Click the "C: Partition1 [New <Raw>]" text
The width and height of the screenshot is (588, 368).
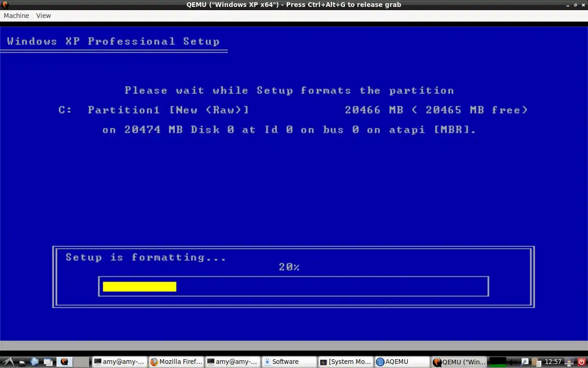click(x=153, y=110)
